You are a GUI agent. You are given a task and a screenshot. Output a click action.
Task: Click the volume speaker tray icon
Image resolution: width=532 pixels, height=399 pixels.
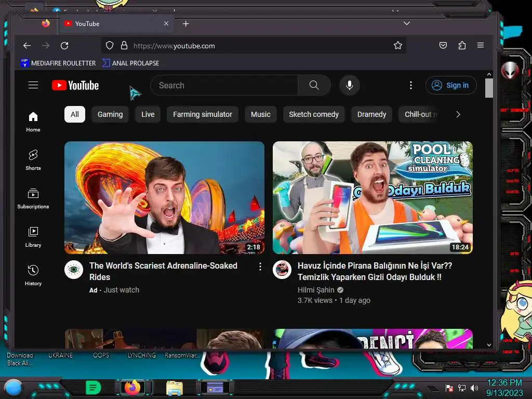(x=474, y=388)
